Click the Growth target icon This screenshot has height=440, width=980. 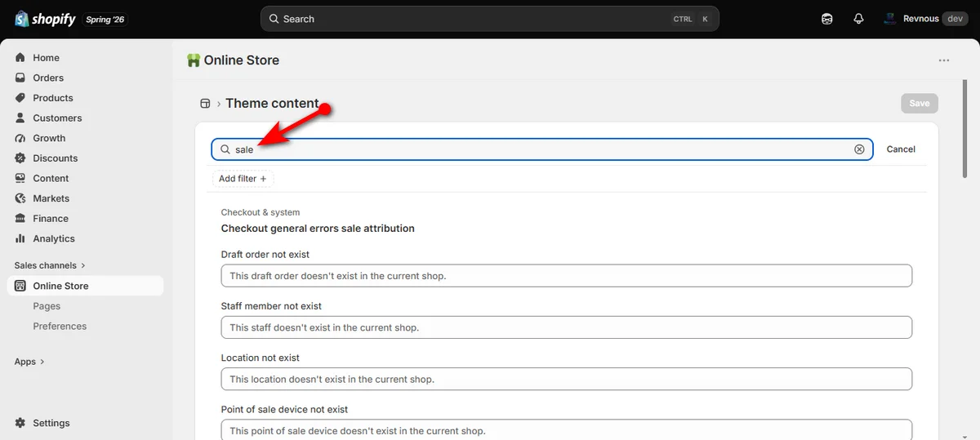pos(20,138)
